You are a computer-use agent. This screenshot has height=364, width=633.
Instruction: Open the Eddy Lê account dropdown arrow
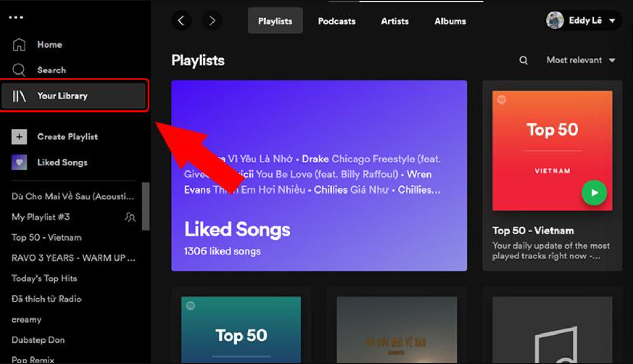pyautogui.click(x=613, y=20)
